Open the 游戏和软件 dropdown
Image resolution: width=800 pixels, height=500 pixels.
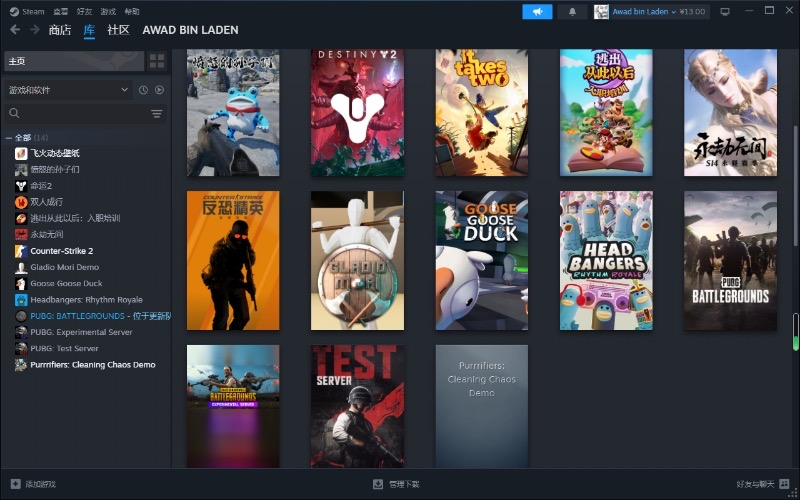[x=68, y=90]
